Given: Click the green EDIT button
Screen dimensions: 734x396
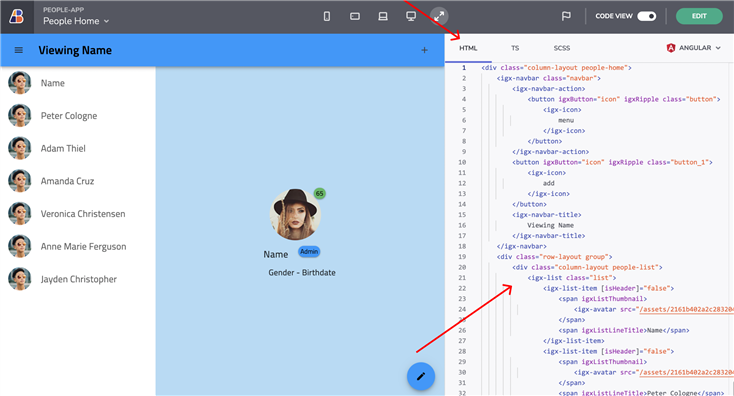Looking at the screenshot, I should coord(699,16).
